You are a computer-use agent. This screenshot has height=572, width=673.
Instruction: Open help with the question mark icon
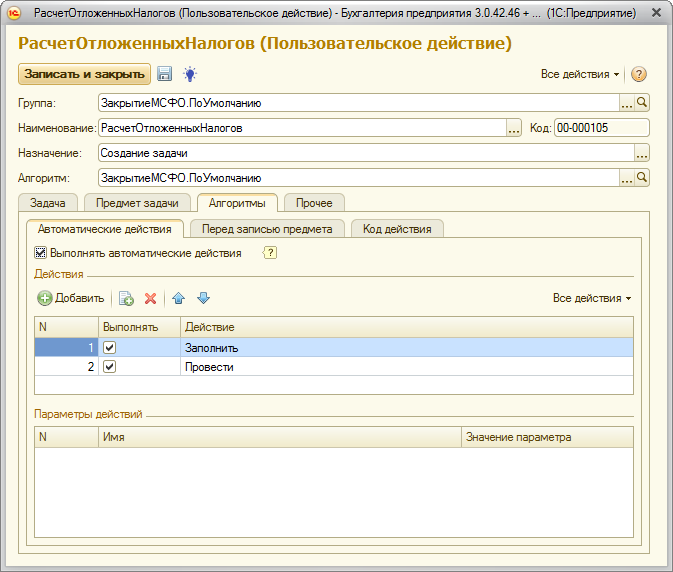639,74
